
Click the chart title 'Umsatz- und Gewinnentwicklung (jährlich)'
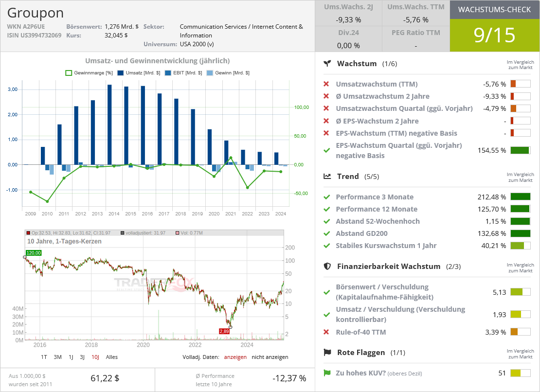(x=158, y=61)
